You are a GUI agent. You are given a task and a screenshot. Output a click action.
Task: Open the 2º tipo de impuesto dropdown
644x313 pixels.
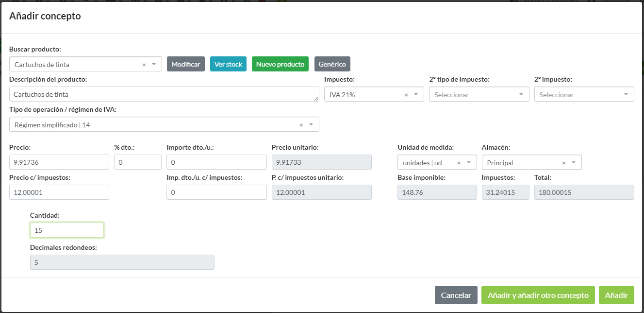[521, 95]
